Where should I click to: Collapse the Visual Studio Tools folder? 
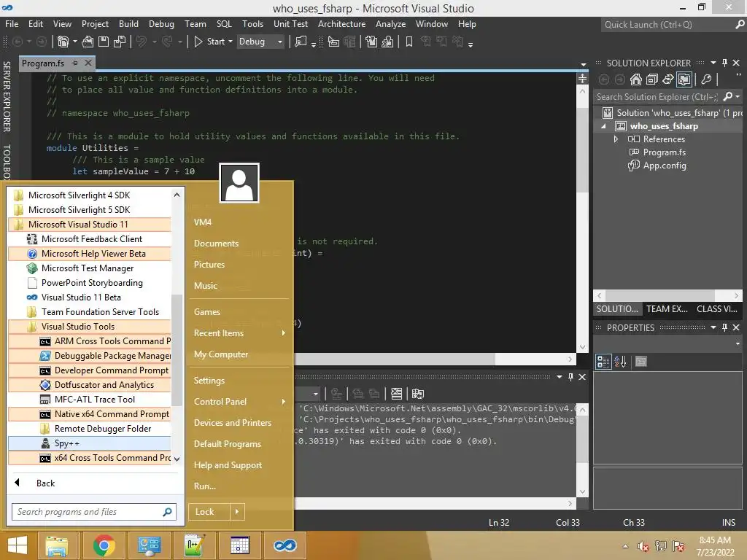click(90, 327)
